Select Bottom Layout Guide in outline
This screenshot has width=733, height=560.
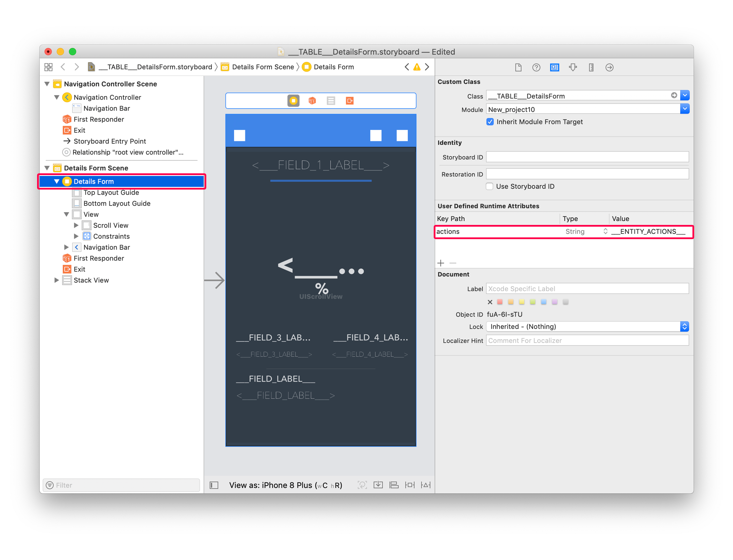(117, 204)
